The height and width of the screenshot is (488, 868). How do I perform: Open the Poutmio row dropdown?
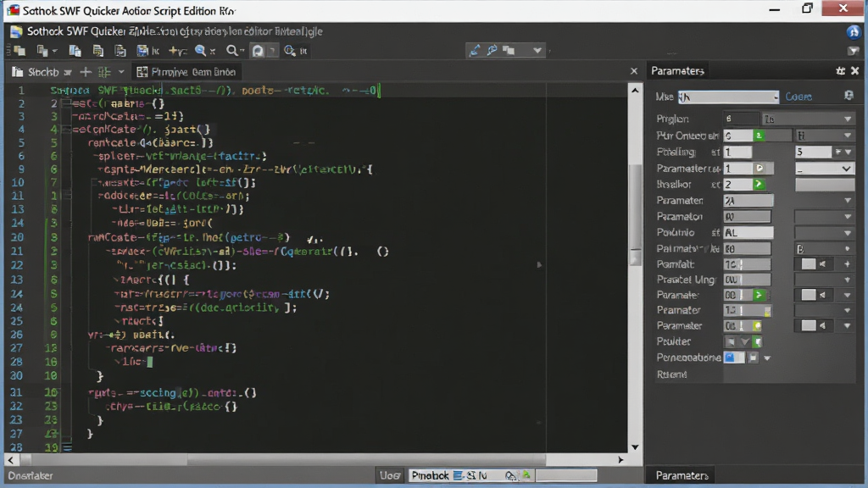(x=824, y=233)
